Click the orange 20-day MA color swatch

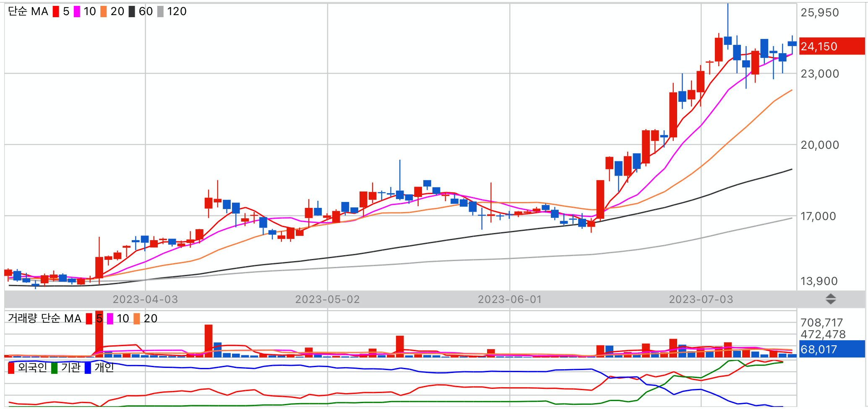click(x=104, y=12)
